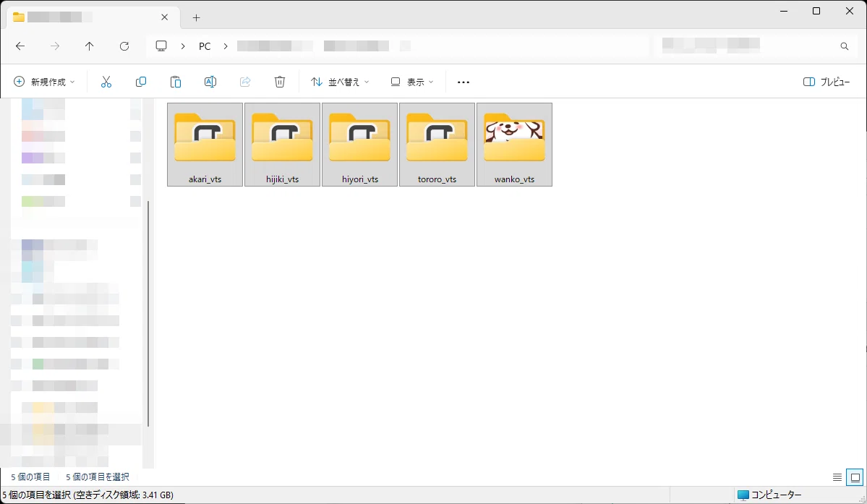
Task: Open the see more (three dots) menu
Action: point(464,82)
